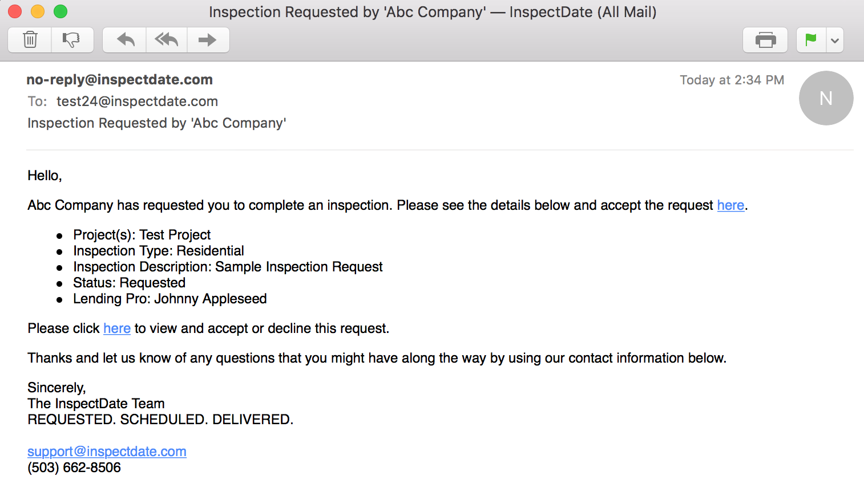Open the support@inspectdate.com email link

[107, 452]
